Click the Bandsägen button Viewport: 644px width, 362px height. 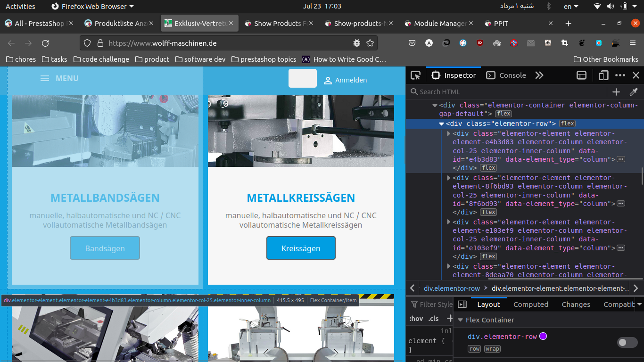click(x=105, y=248)
